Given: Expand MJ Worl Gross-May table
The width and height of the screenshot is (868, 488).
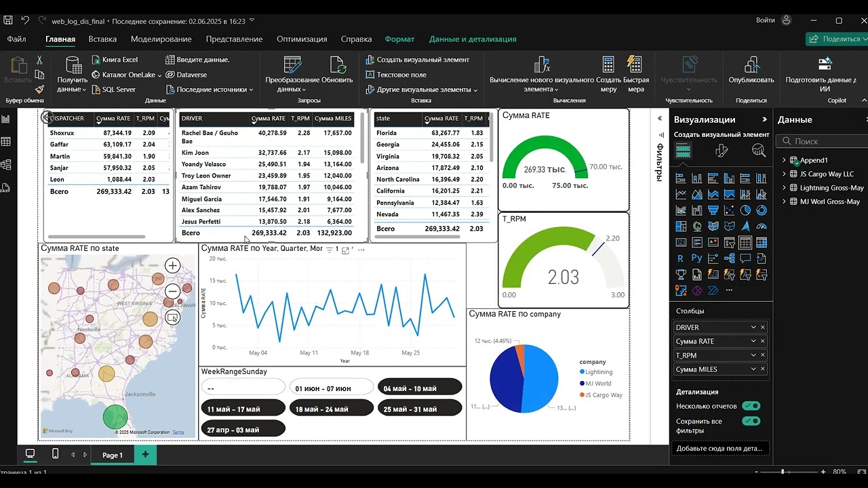Looking at the screenshot, I should (785, 201).
